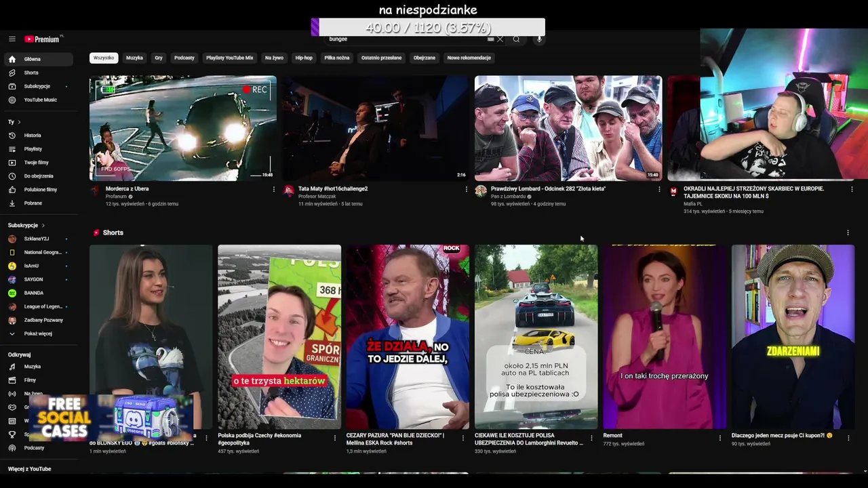This screenshot has height=488, width=868.
Task: Open options for Polska podbija Czechy short
Action: click(x=334, y=438)
